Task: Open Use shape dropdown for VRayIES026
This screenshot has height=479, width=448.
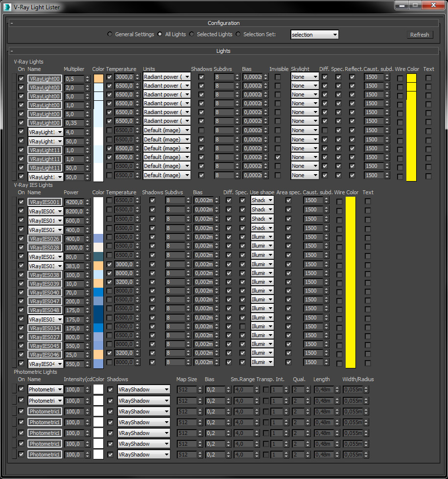Action: point(262,237)
